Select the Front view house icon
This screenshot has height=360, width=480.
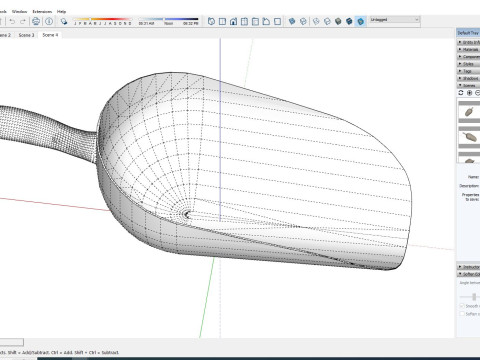(233, 22)
